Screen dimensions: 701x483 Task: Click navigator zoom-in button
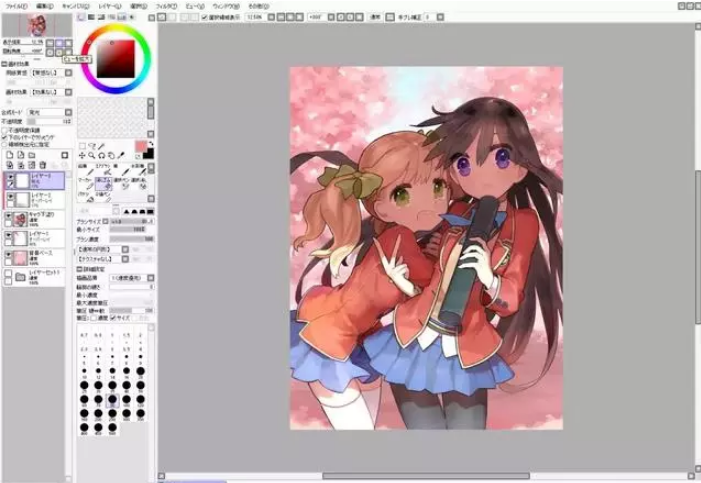[x=59, y=43]
